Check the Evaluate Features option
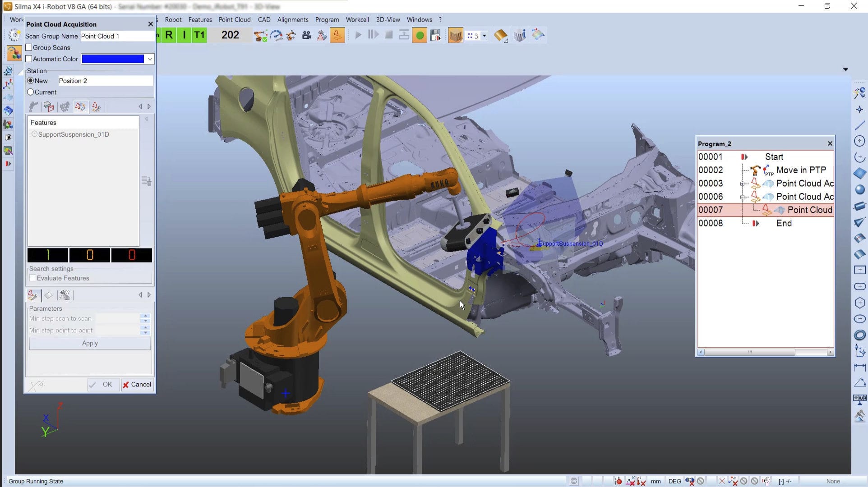The width and height of the screenshot is (868, 487). pyautogui.click(x=32, y=278)
